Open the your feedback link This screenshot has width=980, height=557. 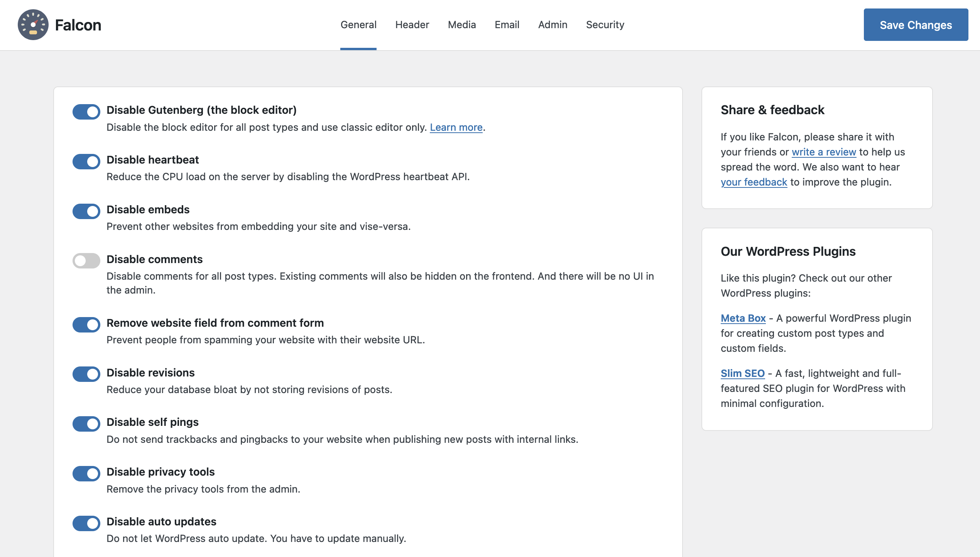[754, 182]
